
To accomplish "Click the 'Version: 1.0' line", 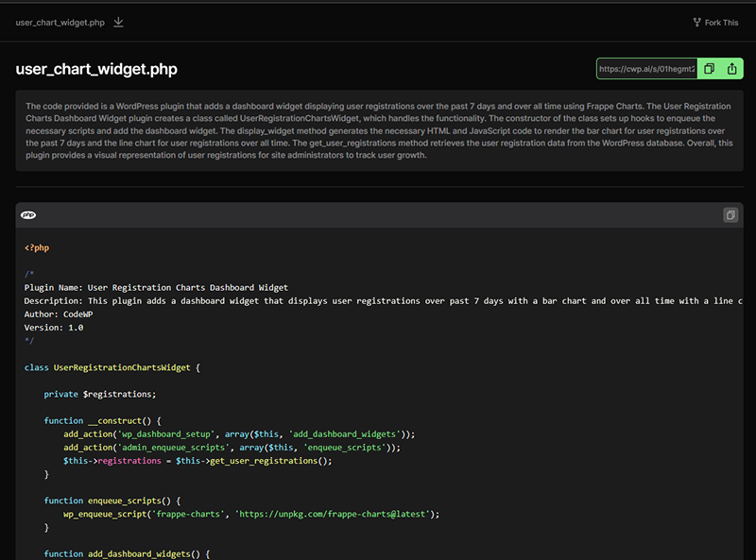I will point(54,328).
